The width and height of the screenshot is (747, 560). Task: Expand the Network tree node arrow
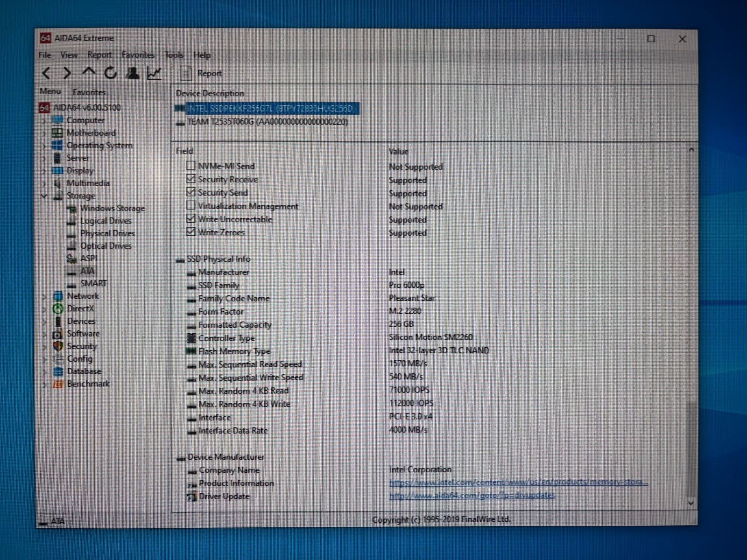[44, 297]
